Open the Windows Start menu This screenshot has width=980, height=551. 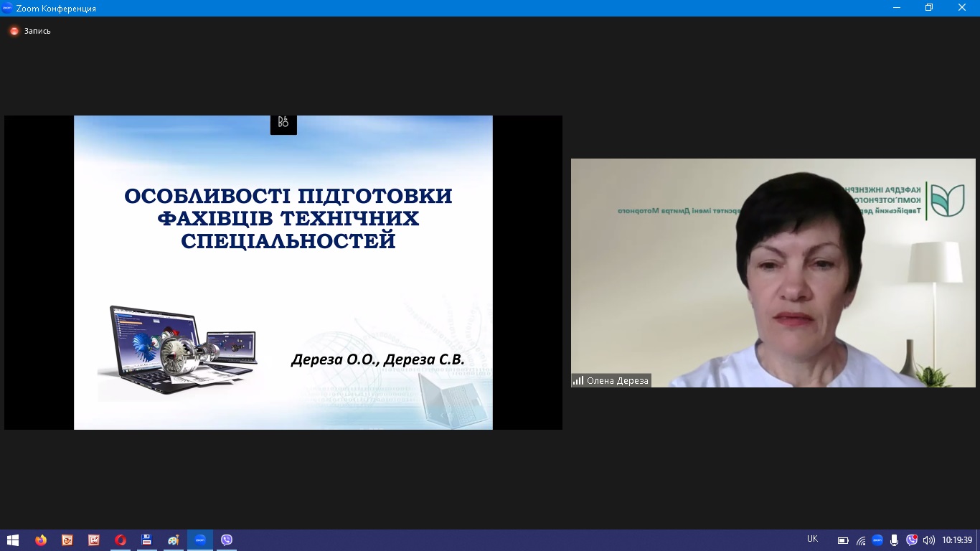pos(12,540)
